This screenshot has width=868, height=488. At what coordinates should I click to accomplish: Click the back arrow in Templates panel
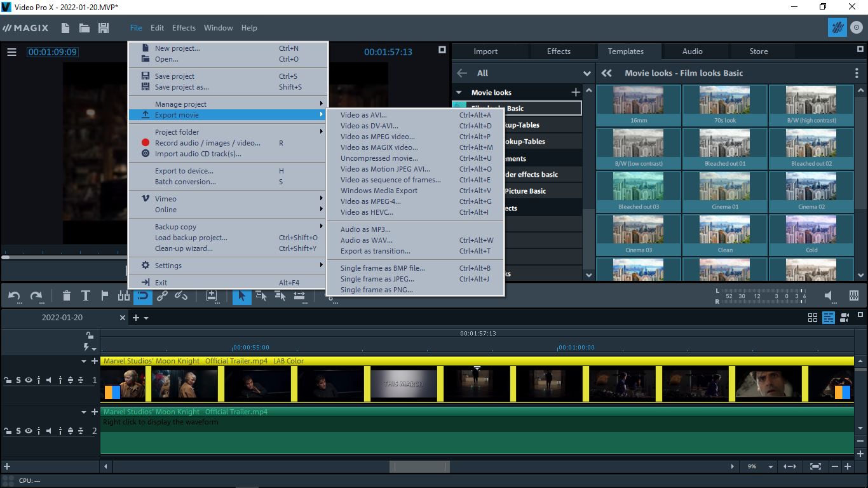pyautogui.click(x=462, y=73)
